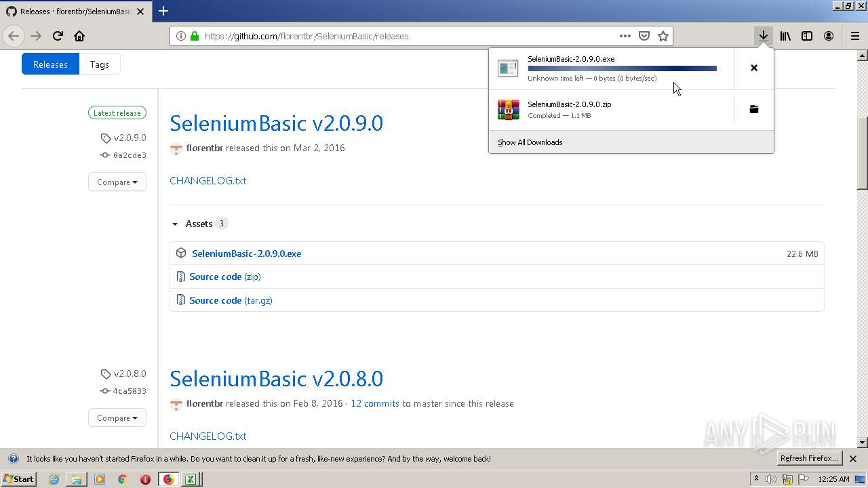Download the SeleniumBasic-2.0.9.0.exe asset
Image resolution: width=868 pixels, height=488 pixels.
tap(246, 253)
